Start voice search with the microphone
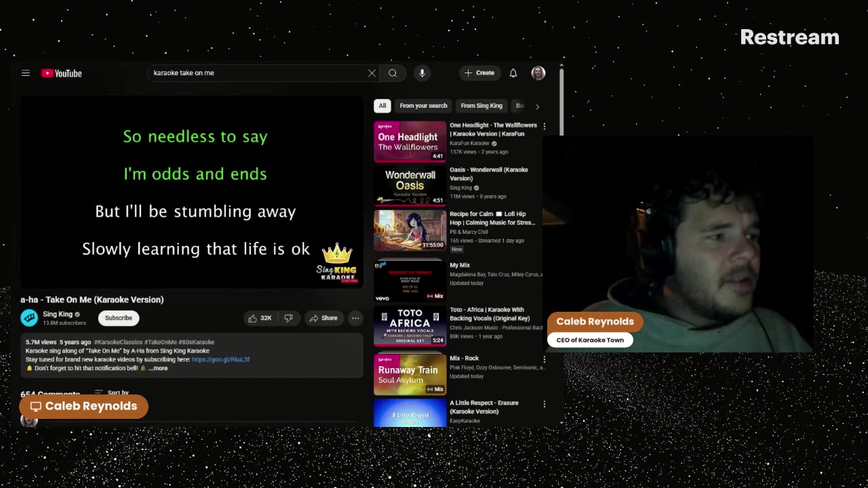Viewport: 868px width, 488px height. (422, 73)
